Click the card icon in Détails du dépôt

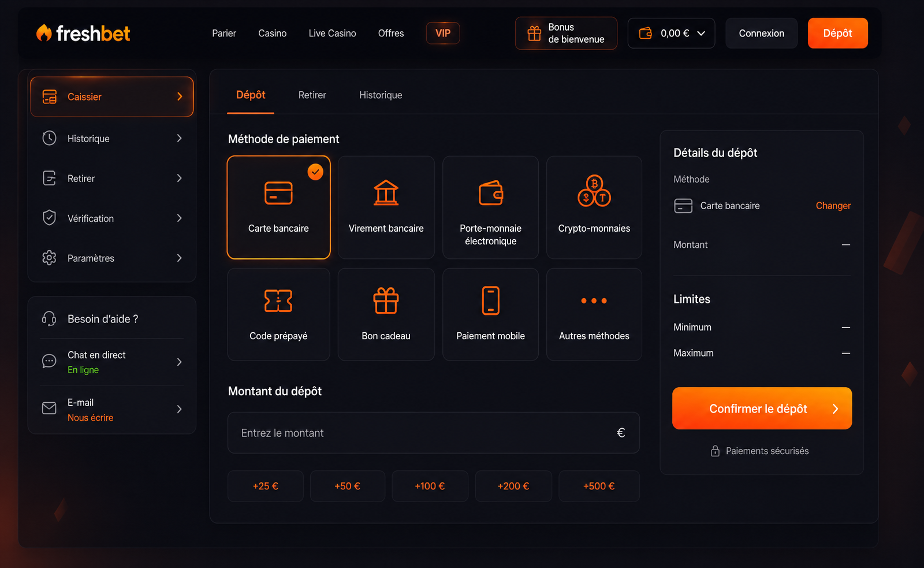tap(683, 206)
